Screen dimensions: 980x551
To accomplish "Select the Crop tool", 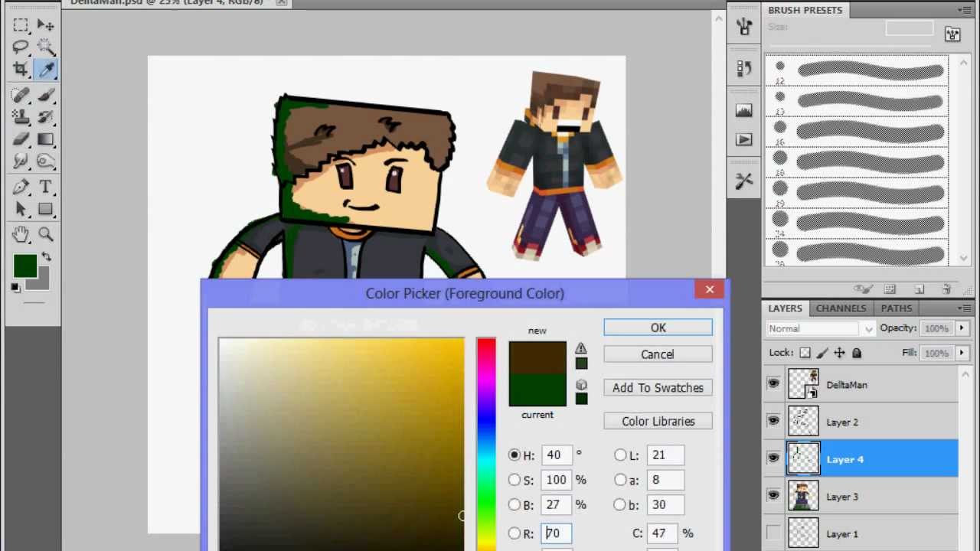I will click(x=21, y=70).
